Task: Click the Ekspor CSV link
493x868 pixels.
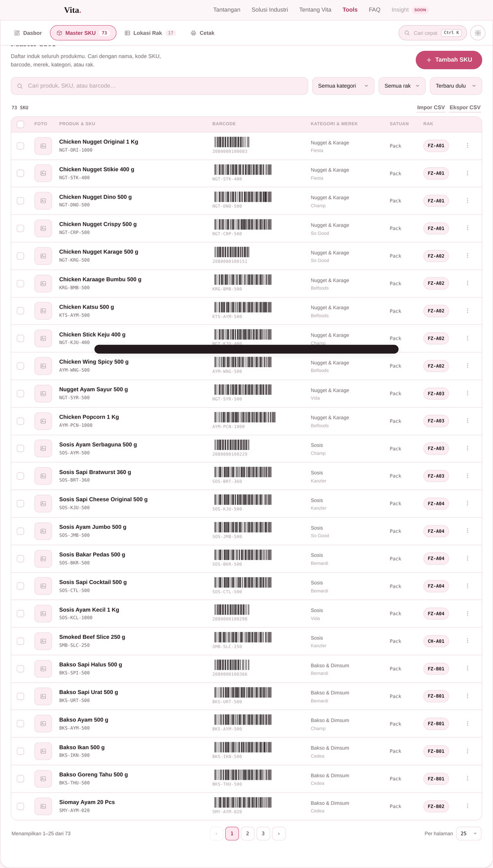Action: pos(465,107)
